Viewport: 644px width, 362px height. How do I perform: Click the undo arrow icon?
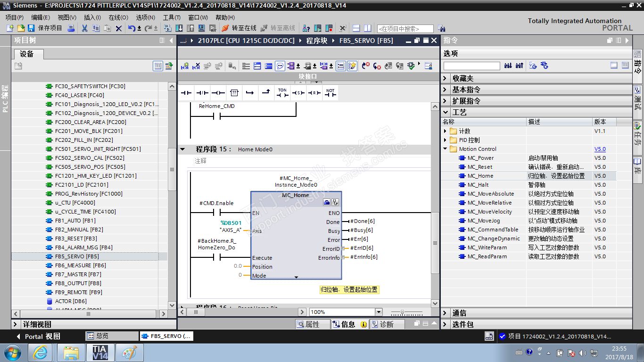132,28
